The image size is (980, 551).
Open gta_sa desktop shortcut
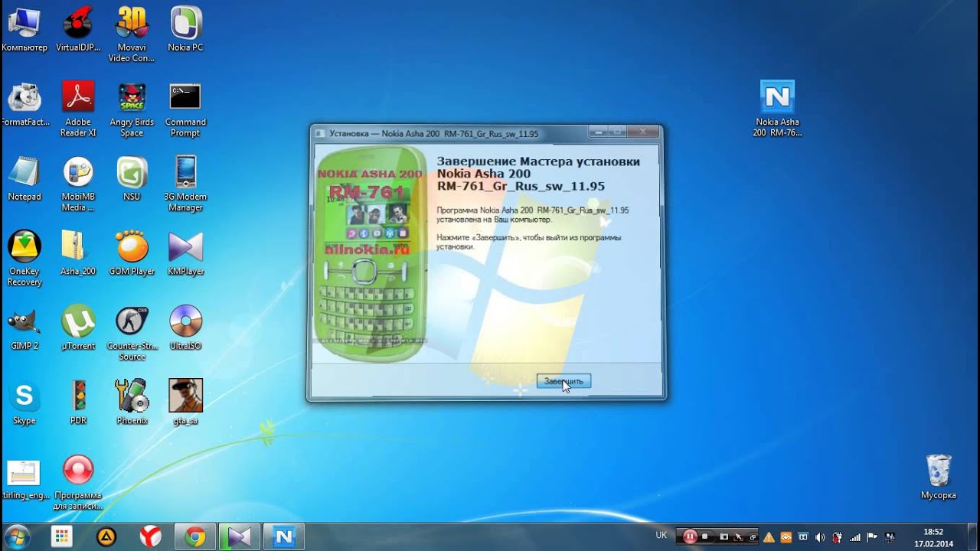tap(185, 403)
